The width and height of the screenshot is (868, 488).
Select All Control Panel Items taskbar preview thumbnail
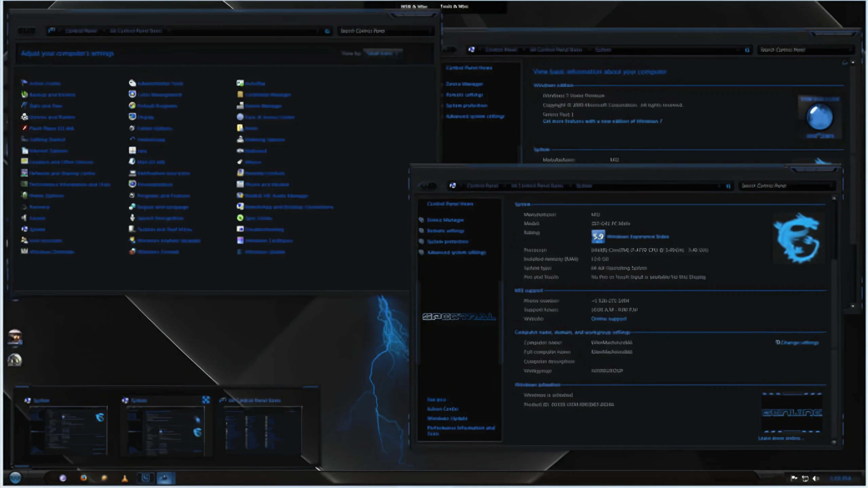point(263,430)
